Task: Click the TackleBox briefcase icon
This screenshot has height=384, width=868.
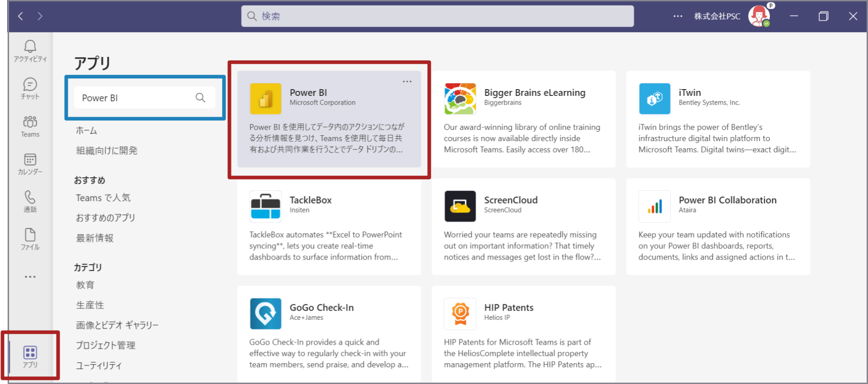Action: pos(266,206)
